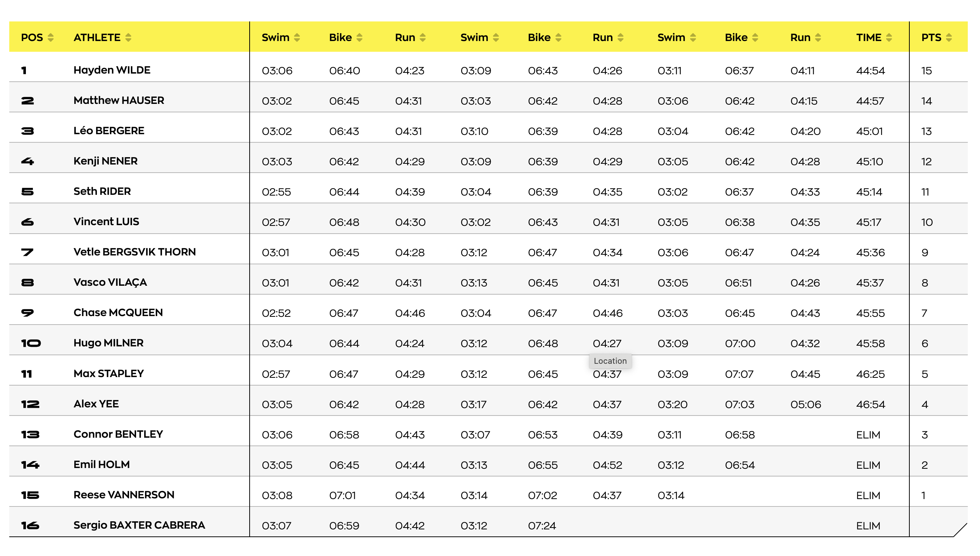Select the Alex YEE name
The height and width of the screenshot is (556, 980).
click(x=96, y=404)
